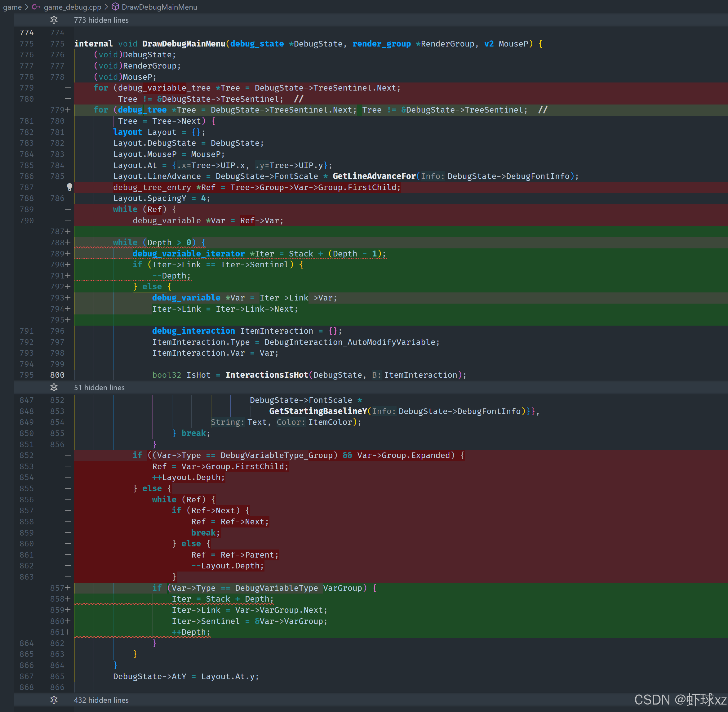Click InteractionsIsHot function call
Screen dimensions: 728x712
pos(267,375)
